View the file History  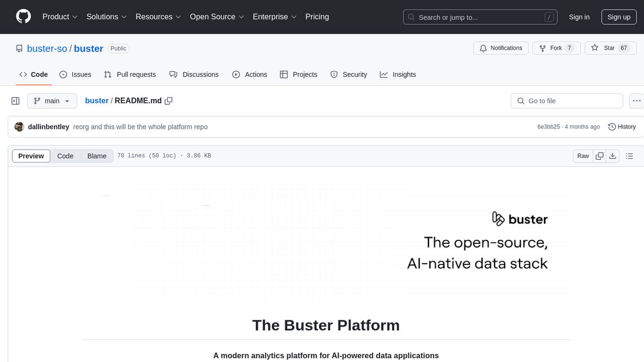(x=622, y=127)
